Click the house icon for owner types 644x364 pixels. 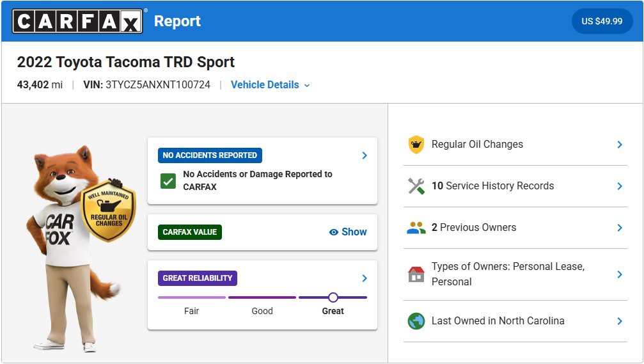click(x=416, y=274)
